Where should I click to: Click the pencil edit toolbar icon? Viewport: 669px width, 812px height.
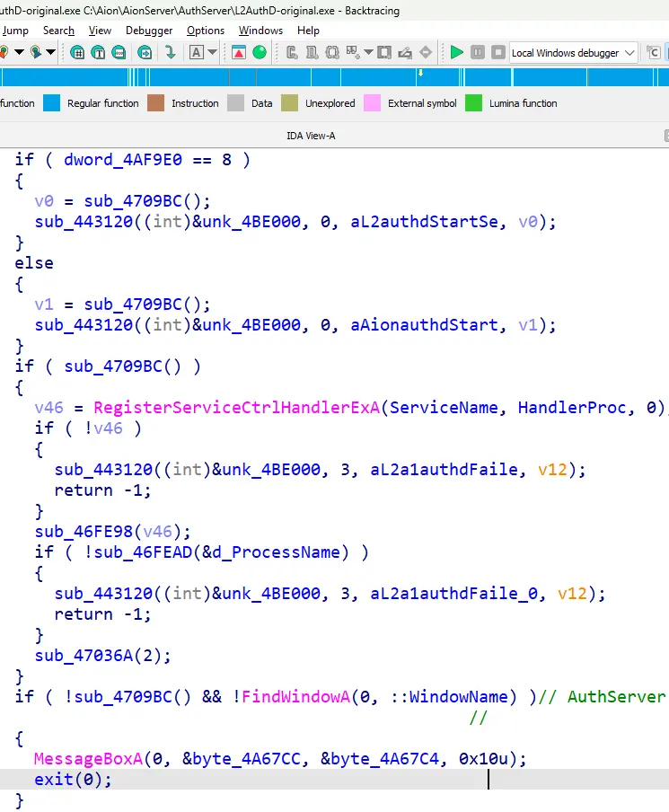pos(405,52)
